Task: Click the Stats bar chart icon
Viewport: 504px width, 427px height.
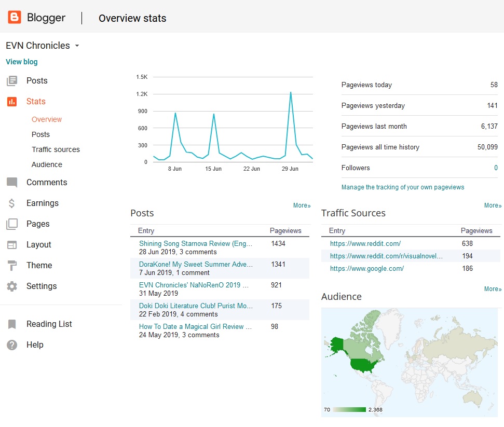Action: (x=11, y=102)
